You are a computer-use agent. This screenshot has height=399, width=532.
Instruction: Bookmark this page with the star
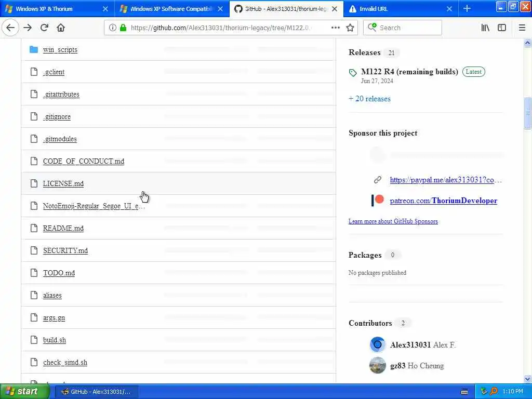tap(350, 28)
